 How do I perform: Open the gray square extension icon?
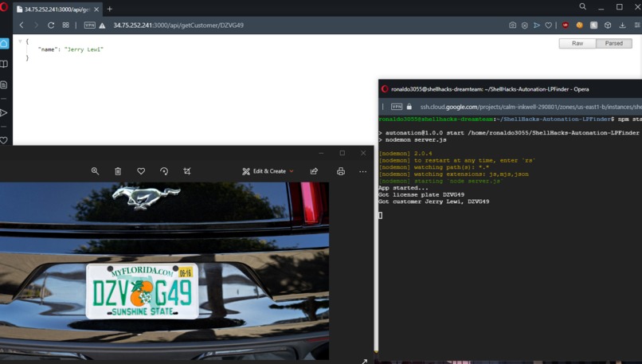point(593,25)
